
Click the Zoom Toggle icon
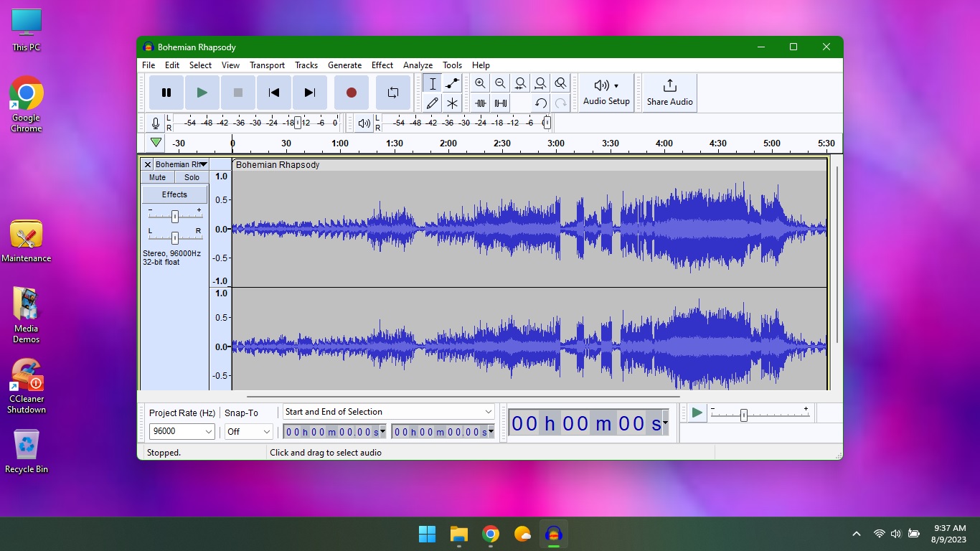tap(561, 83)
